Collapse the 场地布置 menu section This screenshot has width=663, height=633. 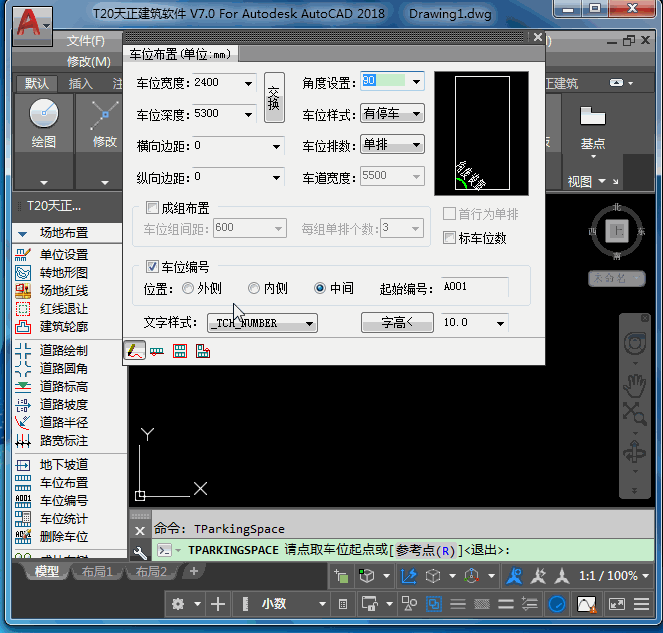tap(22, 233)
